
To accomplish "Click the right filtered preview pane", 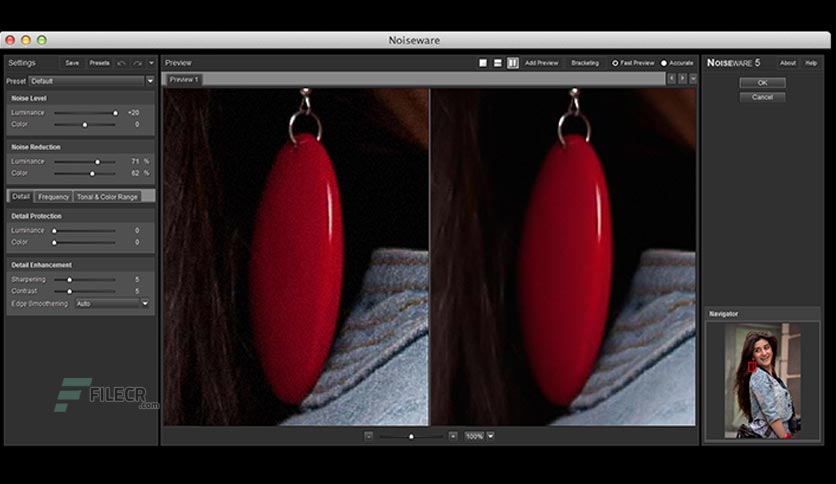I will pos(564,257).
